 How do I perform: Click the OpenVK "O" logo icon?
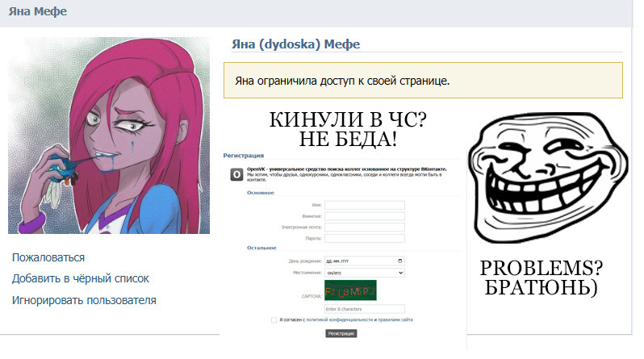(x=236, y=174)
